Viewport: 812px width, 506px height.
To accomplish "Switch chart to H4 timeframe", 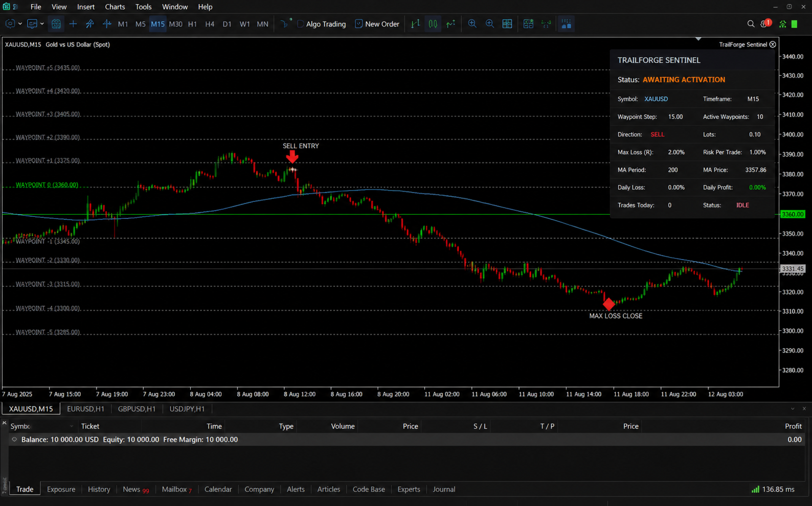I will 210,24.
